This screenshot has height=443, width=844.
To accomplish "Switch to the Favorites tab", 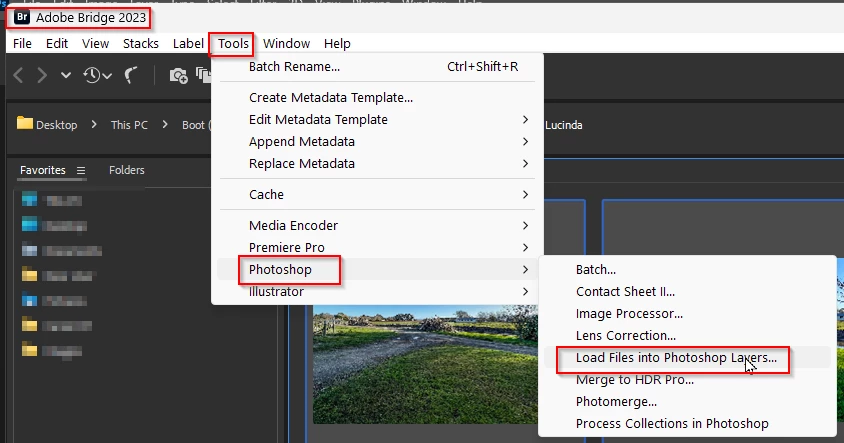I will (x=43, y=170).
